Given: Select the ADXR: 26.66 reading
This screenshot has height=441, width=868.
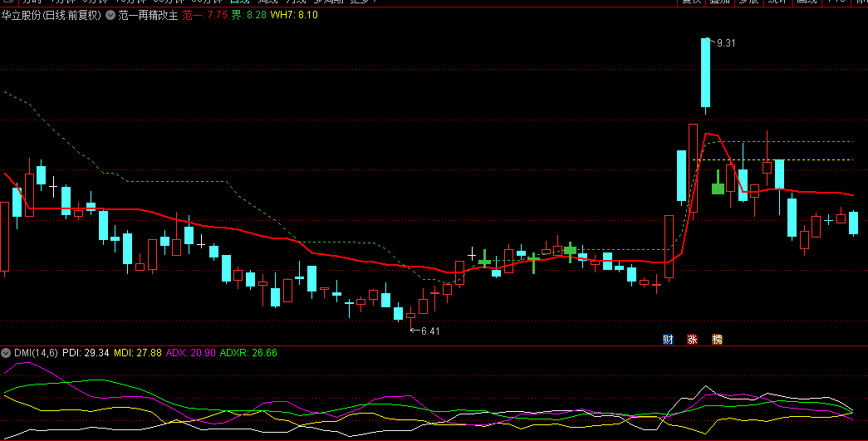Looking at the screenshot, I should [x=248, y=353].
